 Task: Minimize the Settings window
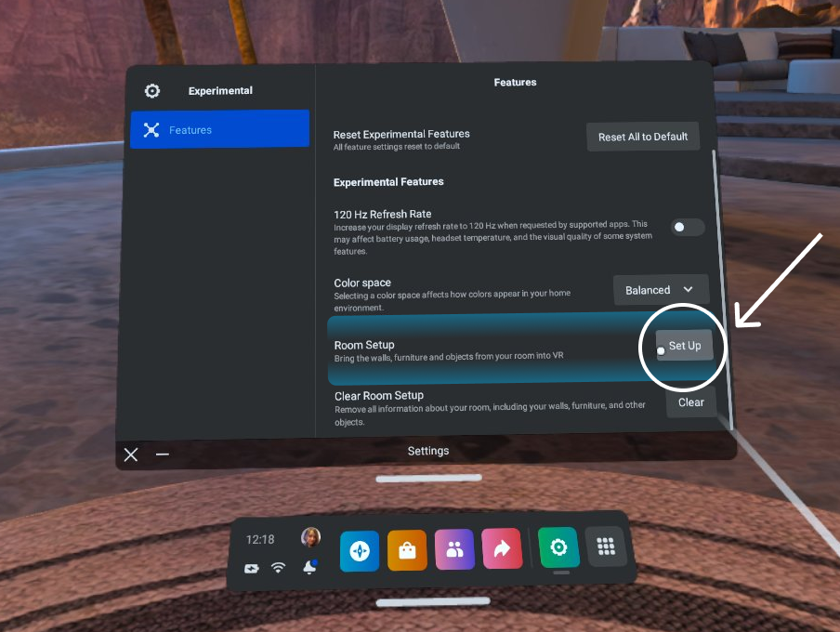click(x=163, y=454)
